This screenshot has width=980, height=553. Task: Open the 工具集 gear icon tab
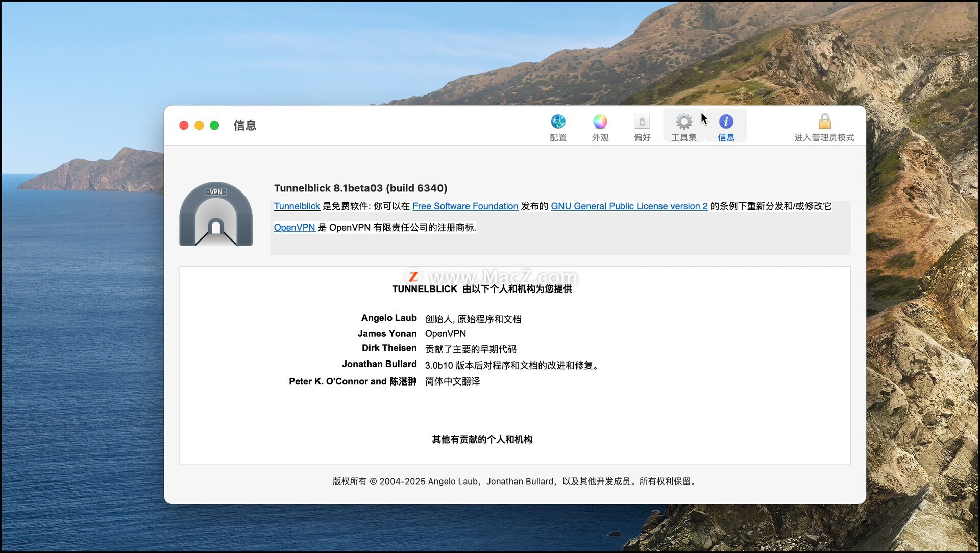coord(684,127)
